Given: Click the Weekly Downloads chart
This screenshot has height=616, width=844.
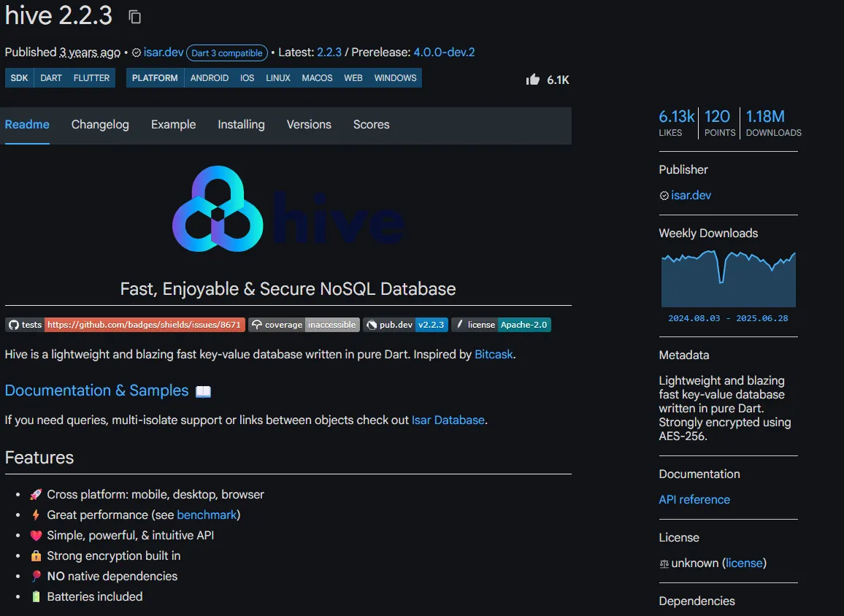Looking at the screenshot, I should click(728, 279).
